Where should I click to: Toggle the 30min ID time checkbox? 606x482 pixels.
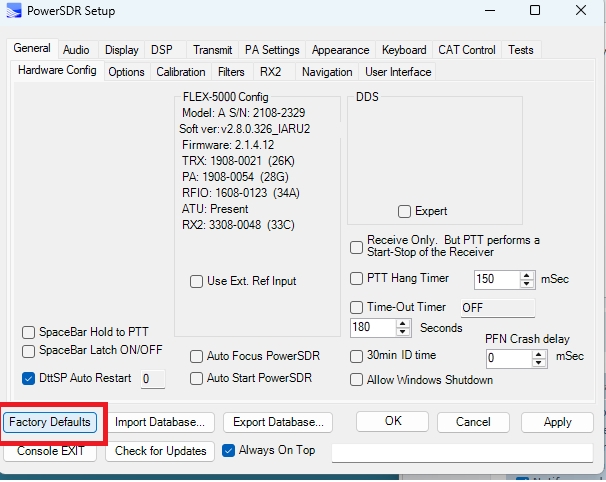coord(356,356)
